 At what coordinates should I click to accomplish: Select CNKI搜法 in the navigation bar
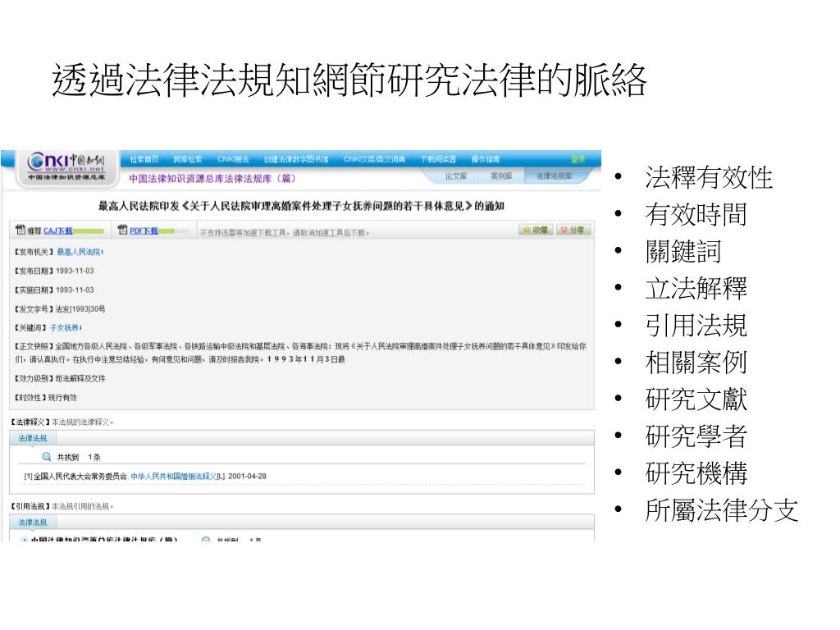[x=233, y=159]
